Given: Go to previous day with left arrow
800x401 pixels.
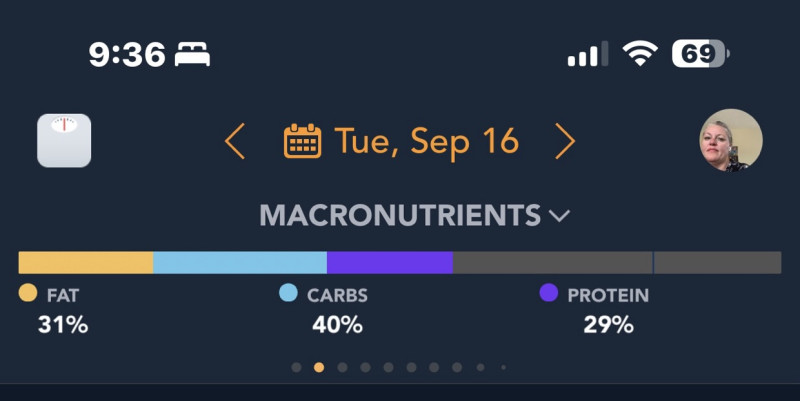Looking at the screenshot, I should (x=235, y=141).
